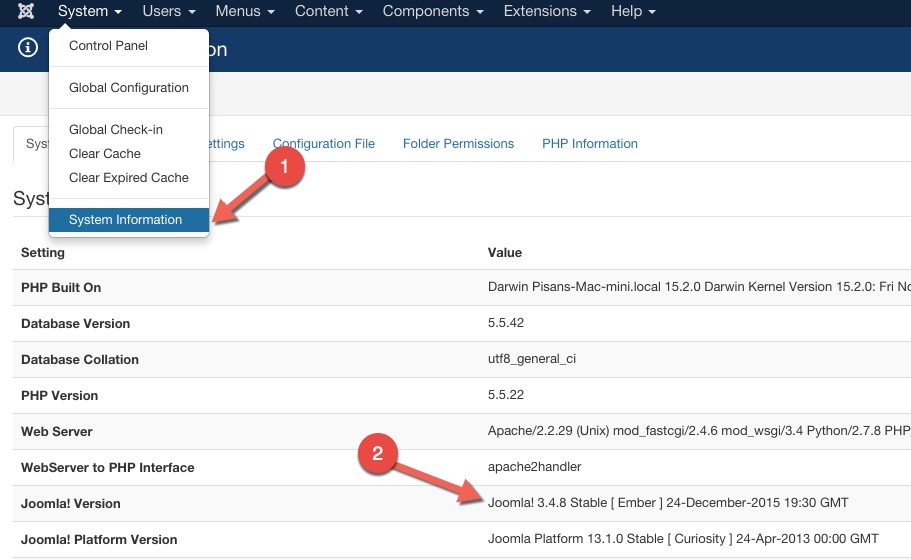Click the WebServer to PHP Interface label
The height and width of the screenshot is (560, 911).
tap(107, 468)
